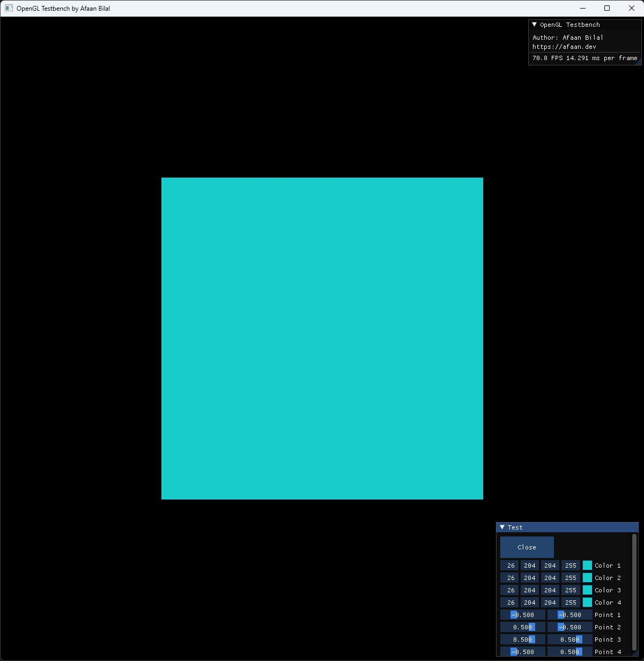
Task: Close the OpenGL Testbench window
Action: point(632,8)
